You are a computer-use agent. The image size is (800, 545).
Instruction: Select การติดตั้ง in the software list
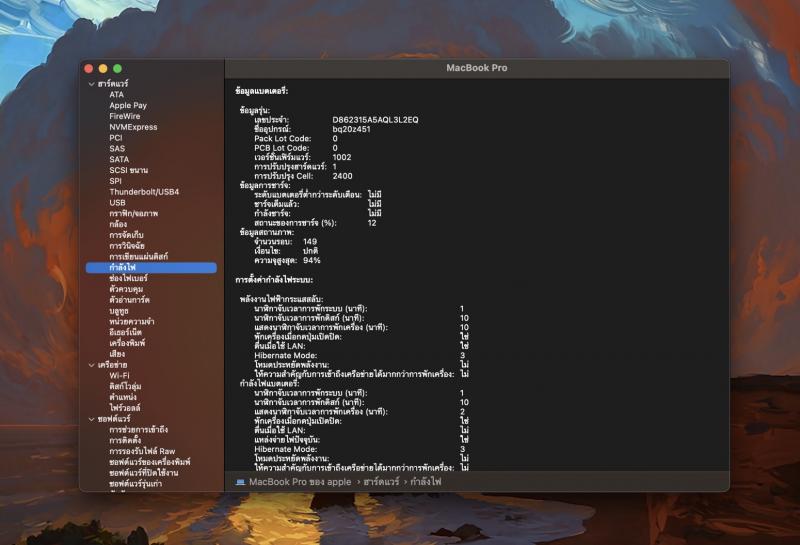pyautogui.click(x=125, y=440)
